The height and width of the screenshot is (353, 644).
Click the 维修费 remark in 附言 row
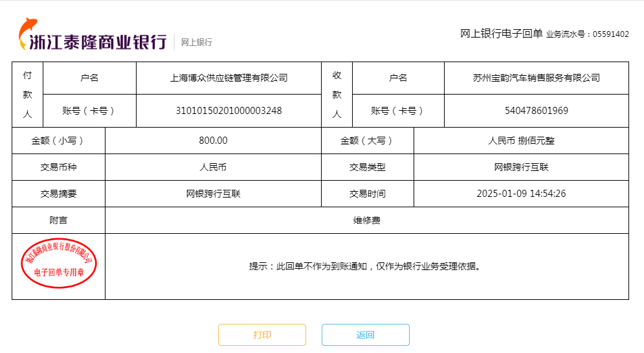(x=366, y=220)
